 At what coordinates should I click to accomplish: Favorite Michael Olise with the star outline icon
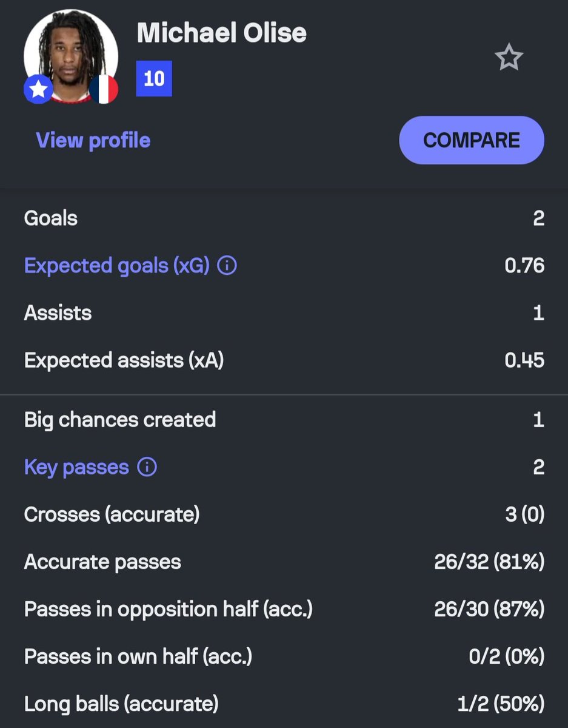(x=508, y=58)
